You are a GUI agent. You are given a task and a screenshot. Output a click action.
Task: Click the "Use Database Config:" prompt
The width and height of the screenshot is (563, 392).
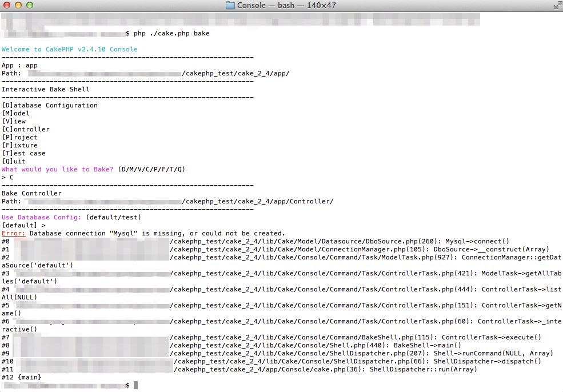pos(42,218)
